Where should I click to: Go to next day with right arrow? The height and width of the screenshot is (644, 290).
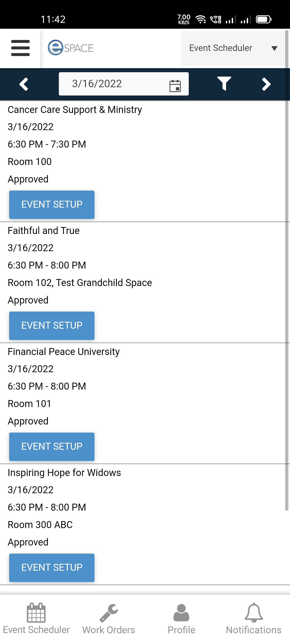click(x=266, y=84)
